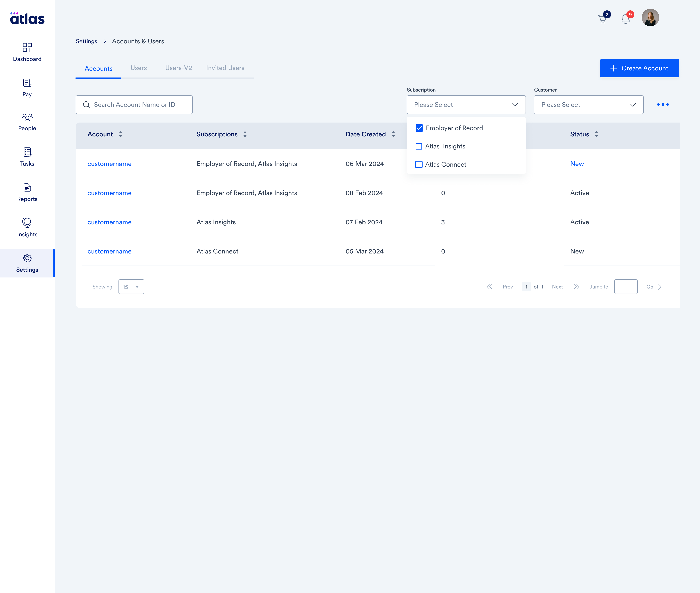
Task: Open Insights lightbulb icon
Action: pyautogui.click(x=27, y=222)
